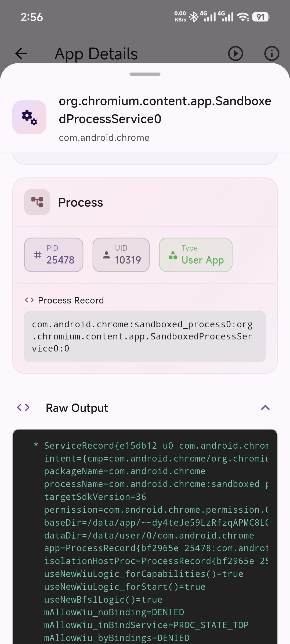Tap the person icon in the UID chip

tap(106, 255)
